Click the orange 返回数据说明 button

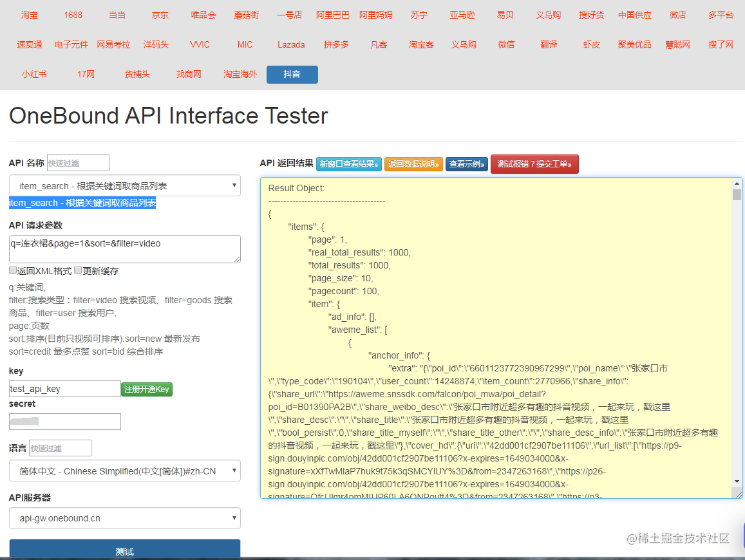click(414, 164)
